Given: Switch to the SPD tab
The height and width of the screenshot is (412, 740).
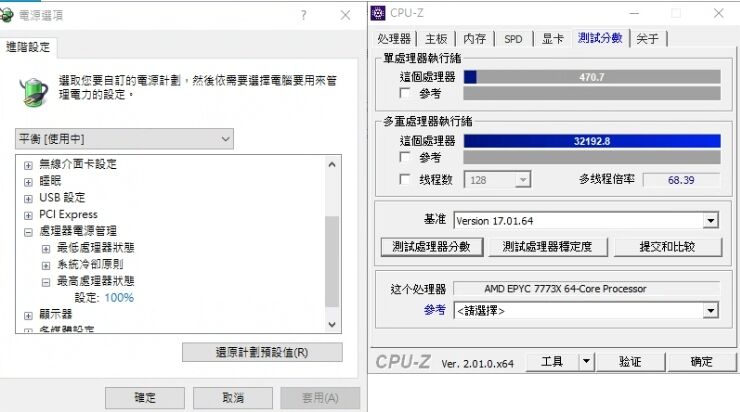Looking at the screenshot, I should (513, 39).
